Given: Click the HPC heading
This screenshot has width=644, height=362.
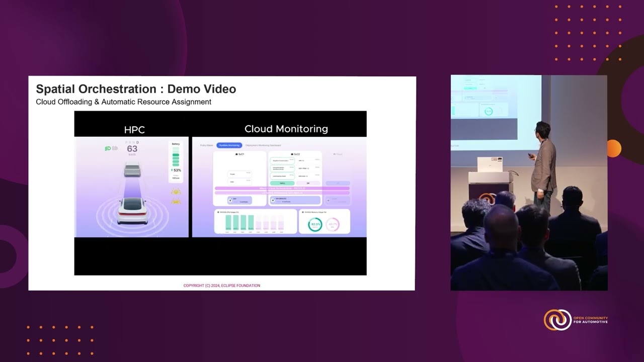Looking at the screenshot, I should 134,130.
